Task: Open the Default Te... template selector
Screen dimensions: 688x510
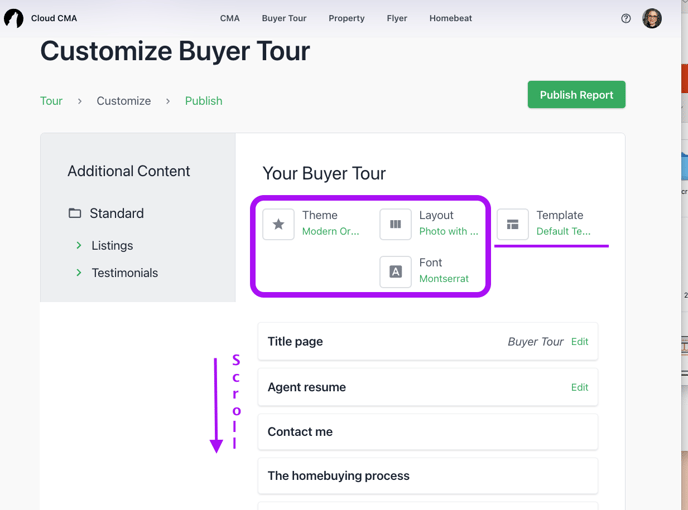Action: click(563, 231)
